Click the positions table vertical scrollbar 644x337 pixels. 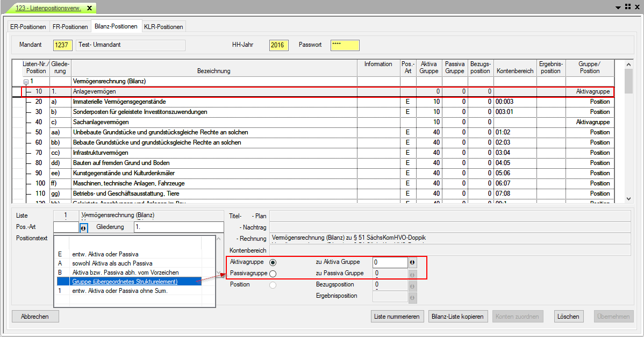tap(628, 129)
